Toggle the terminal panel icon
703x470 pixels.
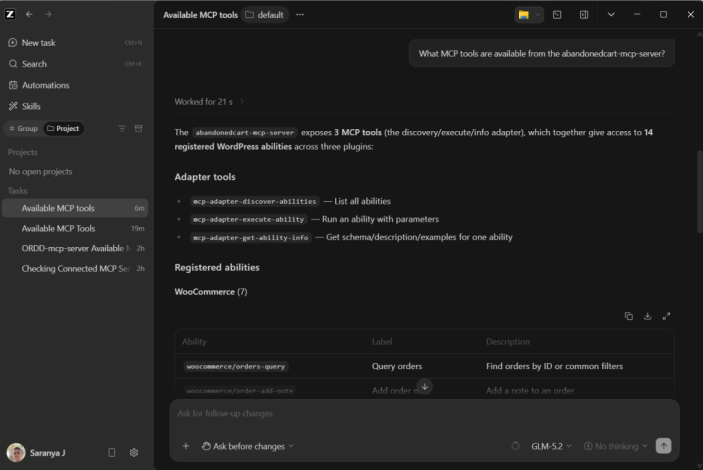[557, 15]
